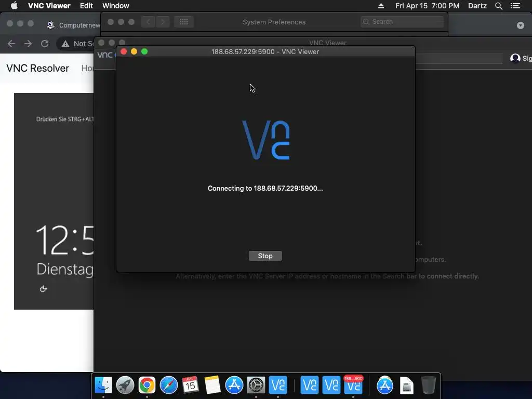Maximize the 188.68.57.229:5900 connection window
This screenshot has height=399, width=532.
pos(144,51)
